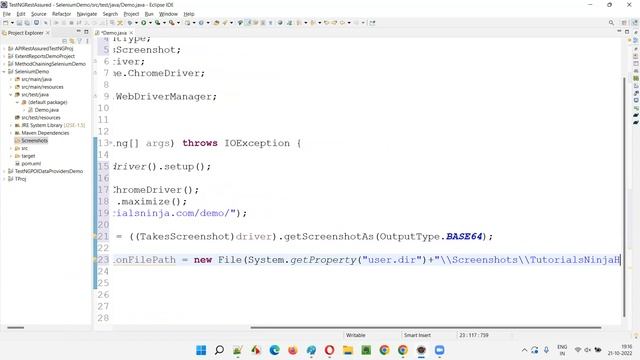
Task: Expand the target folder
Action: tap(11, 156)
